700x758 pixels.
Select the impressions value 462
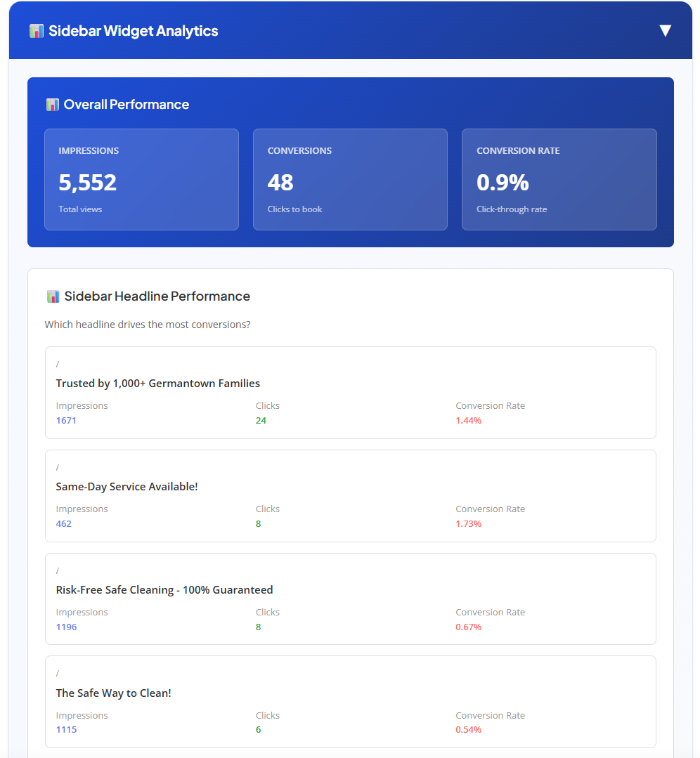[63, 523]
